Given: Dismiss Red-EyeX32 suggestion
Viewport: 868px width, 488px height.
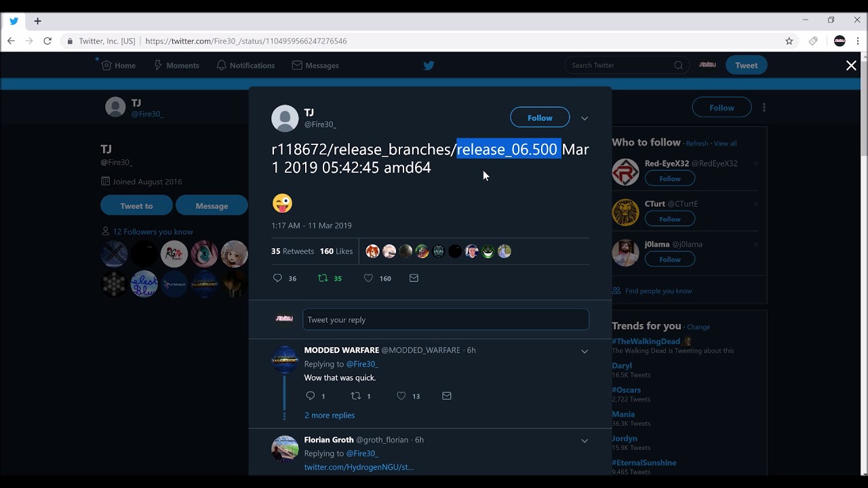Looking at the screenshot, I should [x=756, y=163].
